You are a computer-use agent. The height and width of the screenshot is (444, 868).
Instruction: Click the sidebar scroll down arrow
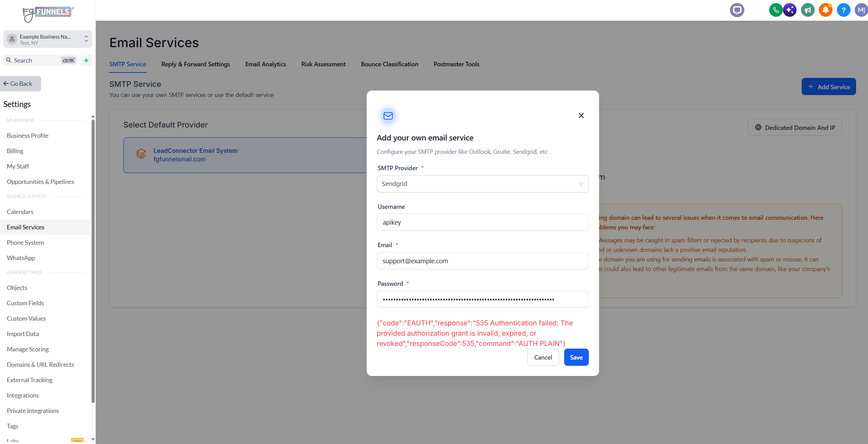93,439
